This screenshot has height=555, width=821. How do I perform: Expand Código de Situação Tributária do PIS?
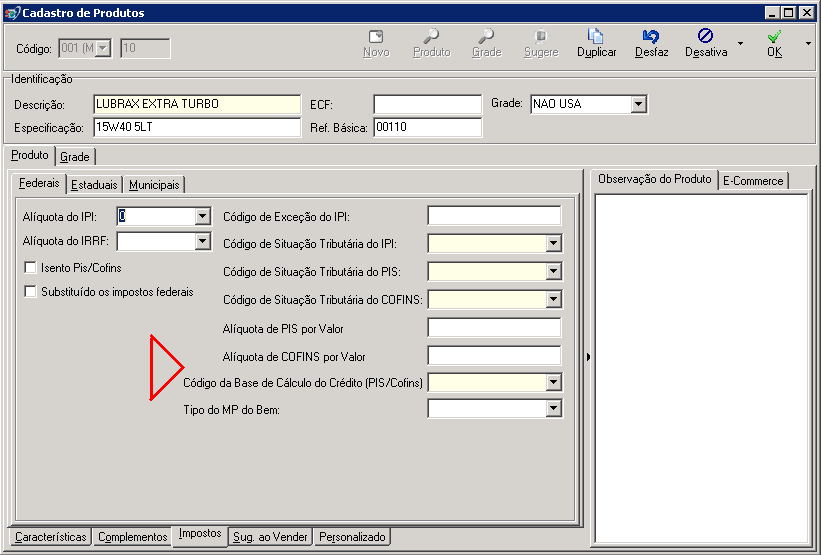[553, 271]
